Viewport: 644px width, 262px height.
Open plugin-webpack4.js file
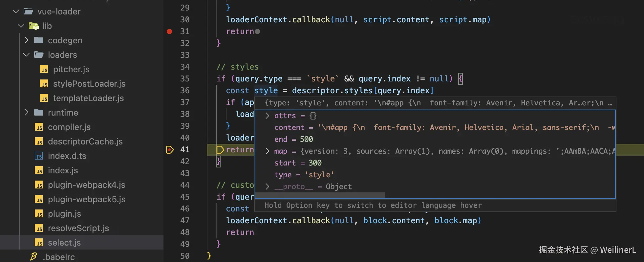(x=87, y=185)
